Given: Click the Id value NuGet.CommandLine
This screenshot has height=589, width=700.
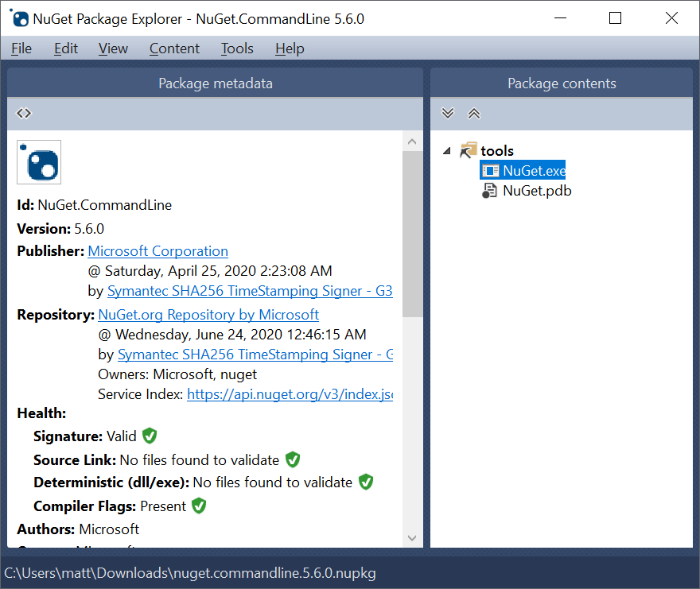Looking at the screenshot, I should coord(105,205).
